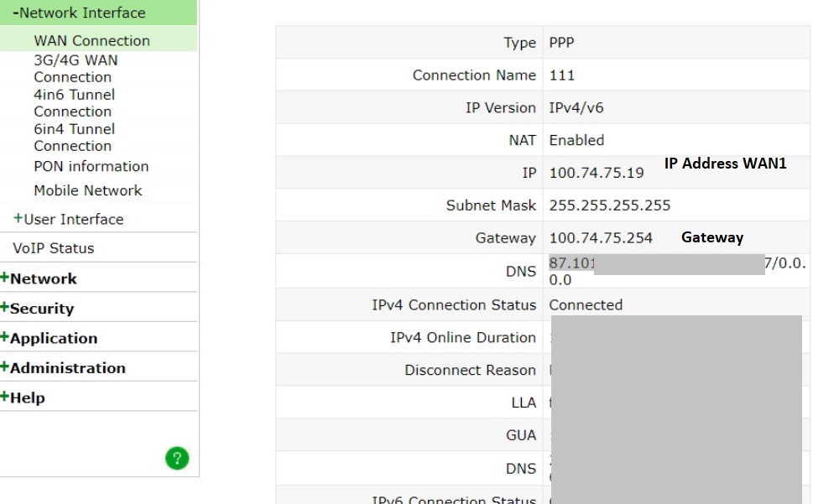
Task: Expand the User Interface menu section
Action: 76,219
